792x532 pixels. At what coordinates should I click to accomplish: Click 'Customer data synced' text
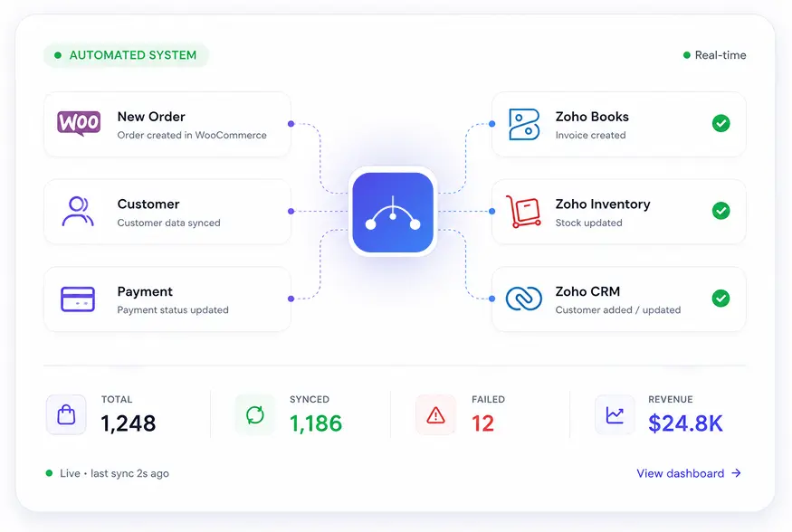click(x=168, y=223)
